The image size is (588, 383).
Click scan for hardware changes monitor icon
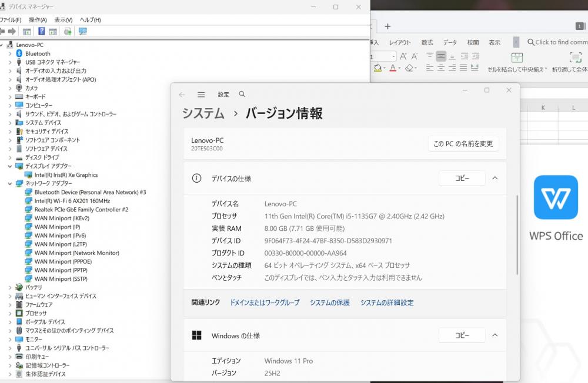[x=82, y=31]
